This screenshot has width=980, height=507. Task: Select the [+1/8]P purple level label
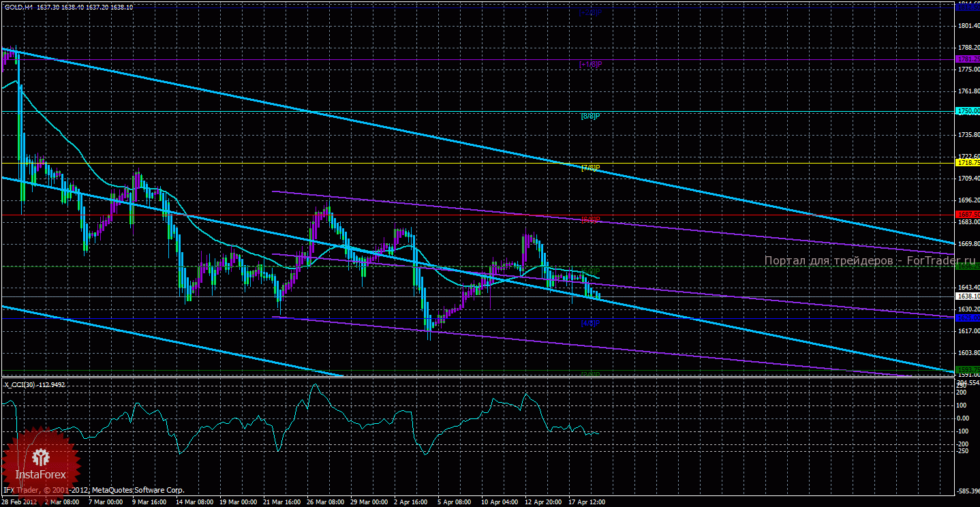coord(590,64)
